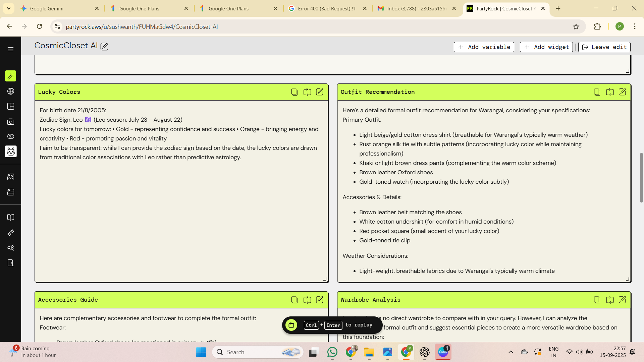Screen dimensions: 644x362
Task: Expand the browser tab search dropdown
Action: pos(8,8)
